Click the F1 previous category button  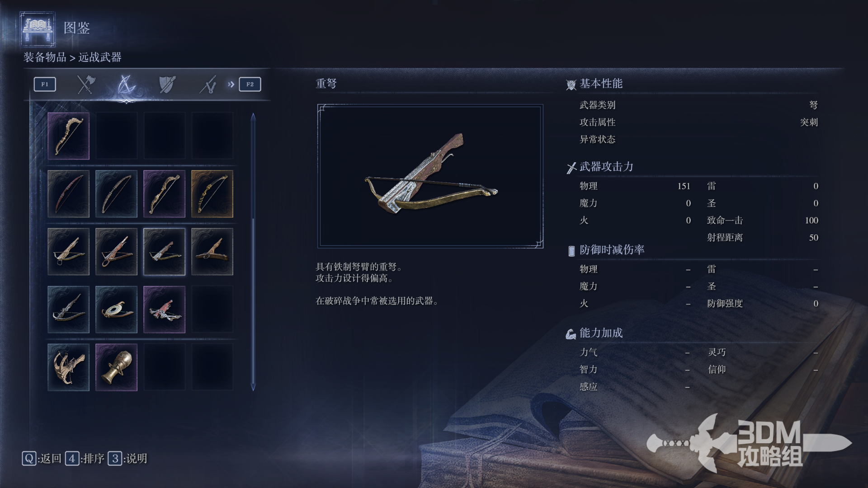pos(45,84)
